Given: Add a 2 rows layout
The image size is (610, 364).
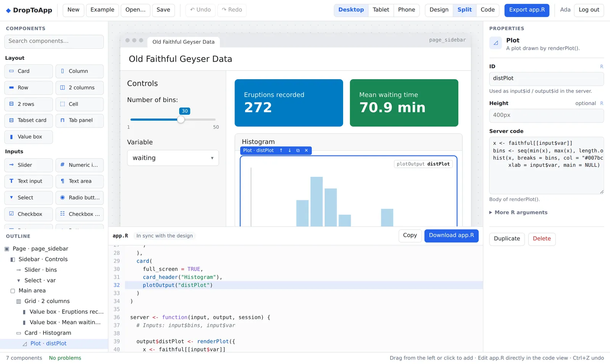Looking at the screenshot, I should pos(29,104).
